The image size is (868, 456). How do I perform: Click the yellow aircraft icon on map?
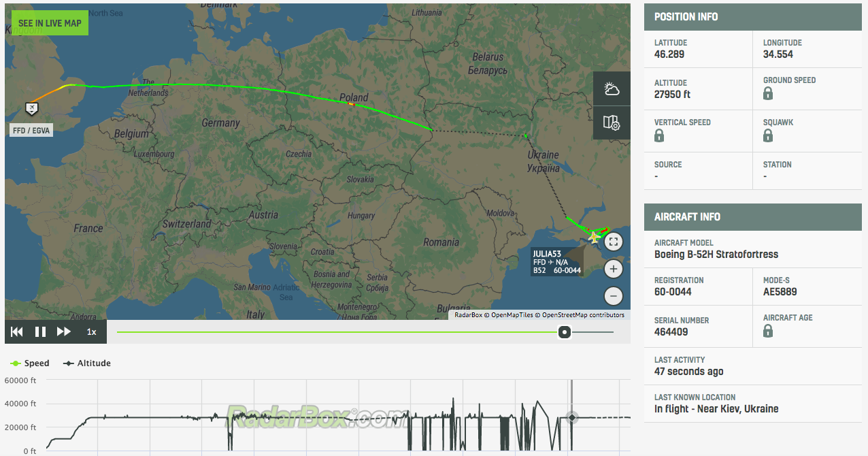point(595,238)
